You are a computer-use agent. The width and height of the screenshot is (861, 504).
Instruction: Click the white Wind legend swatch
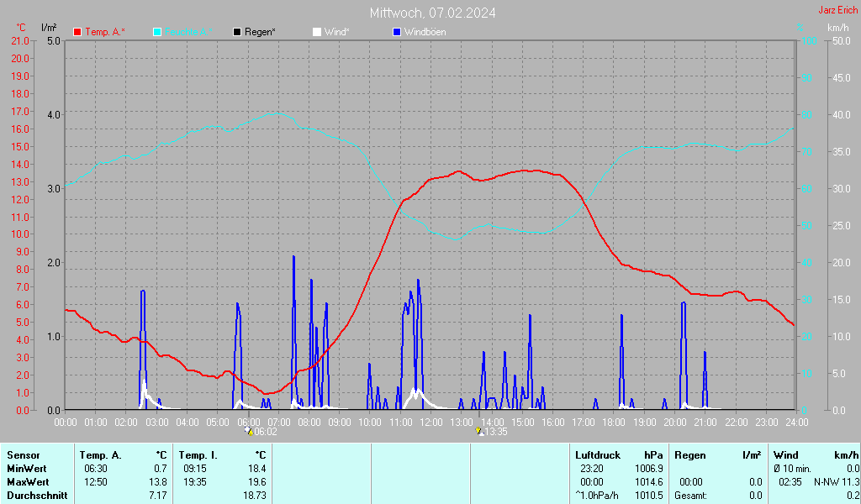317,33
